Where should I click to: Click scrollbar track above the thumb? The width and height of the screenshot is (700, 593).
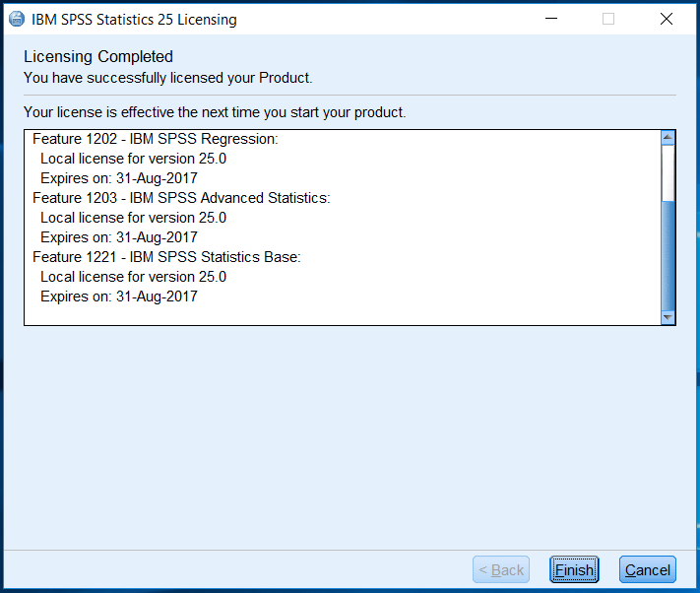(668, 172)
